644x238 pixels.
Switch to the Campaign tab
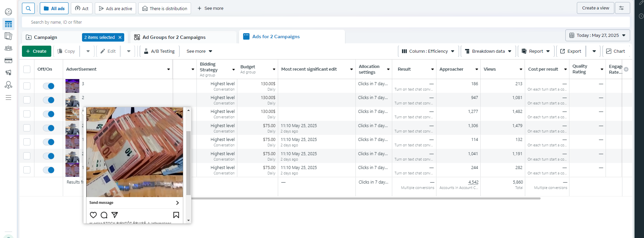[x=46, y=37]
